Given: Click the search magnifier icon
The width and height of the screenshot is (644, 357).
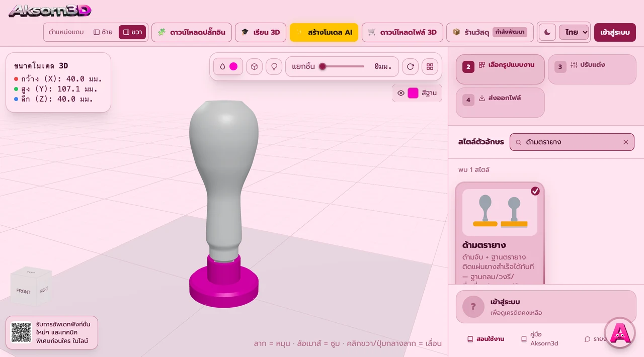Looking at the screenshot, I should tap(518, 142).
